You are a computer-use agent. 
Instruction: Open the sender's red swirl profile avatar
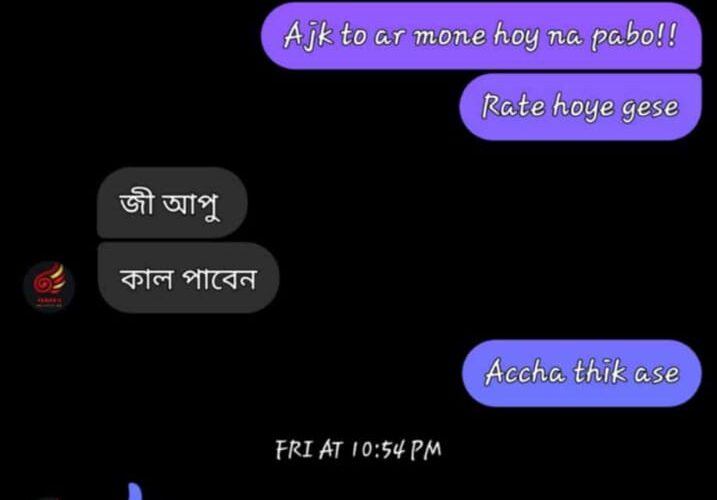point(49,286)
